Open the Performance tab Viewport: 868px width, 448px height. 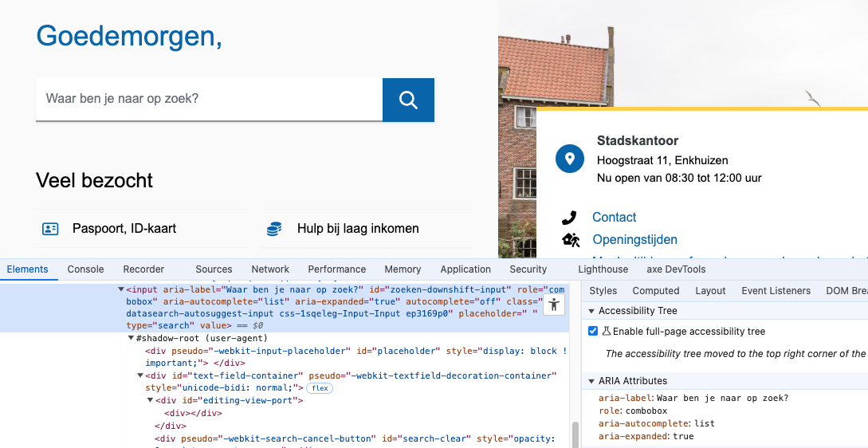point(337,269)
